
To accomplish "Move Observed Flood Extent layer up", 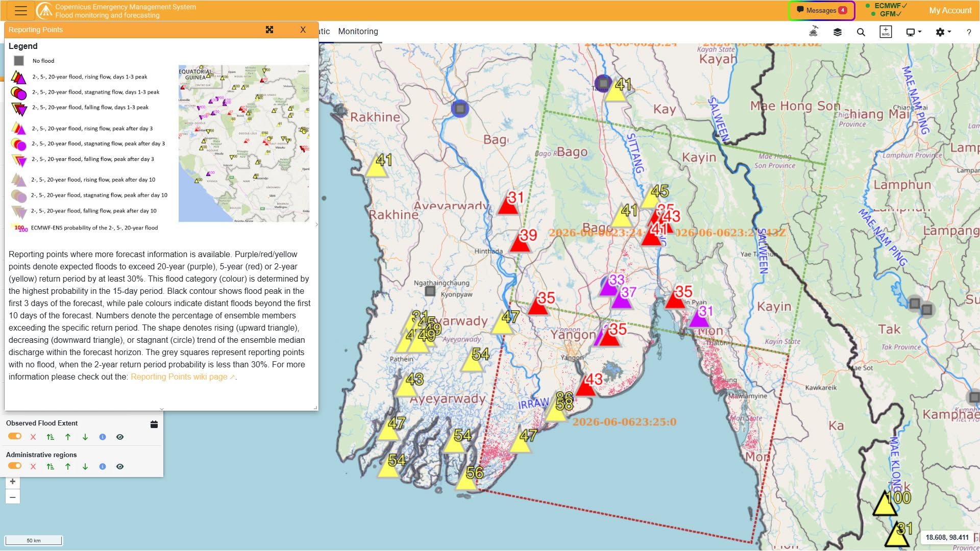I will tap(67, 437).
